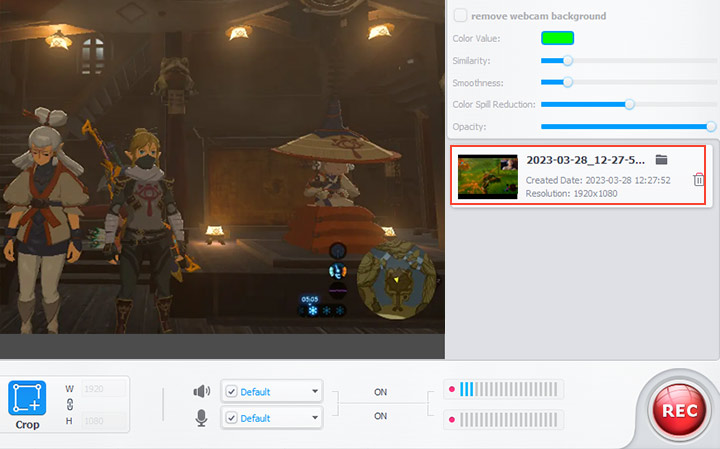Click the Resolution: 1920x1080 text
720x449 pixels.
click(x=571, y=193)
